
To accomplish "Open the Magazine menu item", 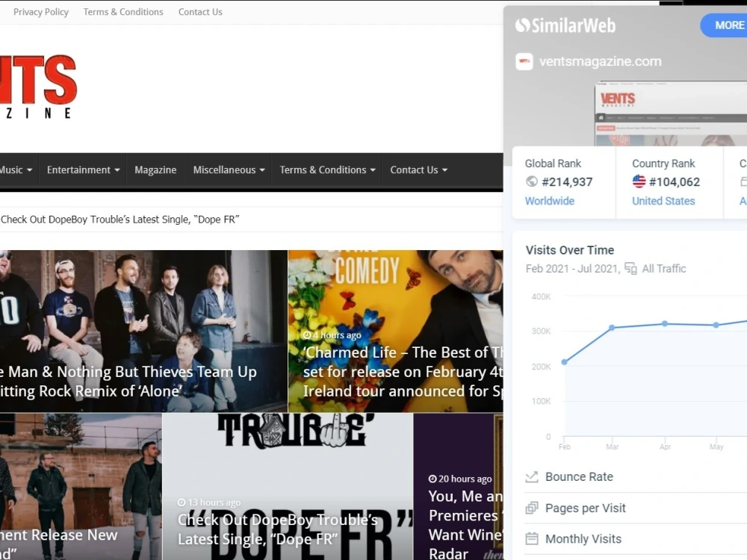I will pyautogui.click(x=155, y=170).
